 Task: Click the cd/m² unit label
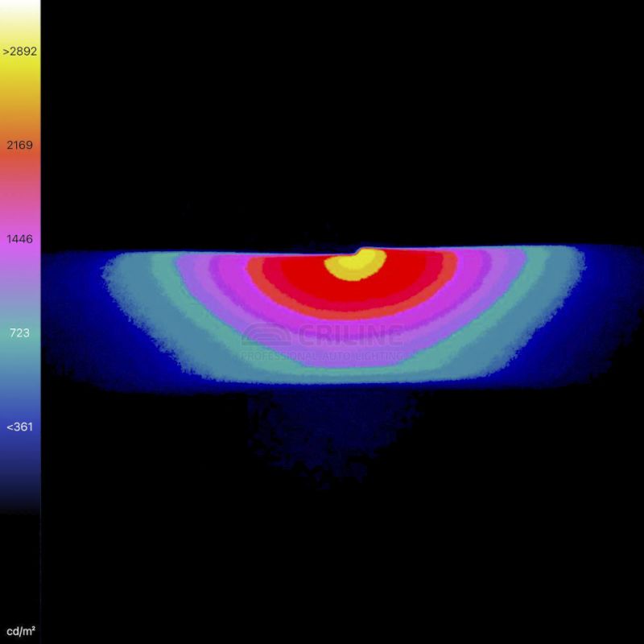click(x=20, y=630)
